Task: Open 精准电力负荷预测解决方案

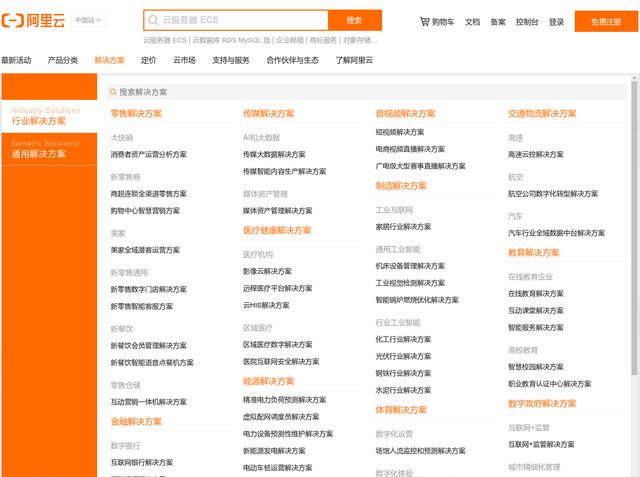Action: coord(284,400)
